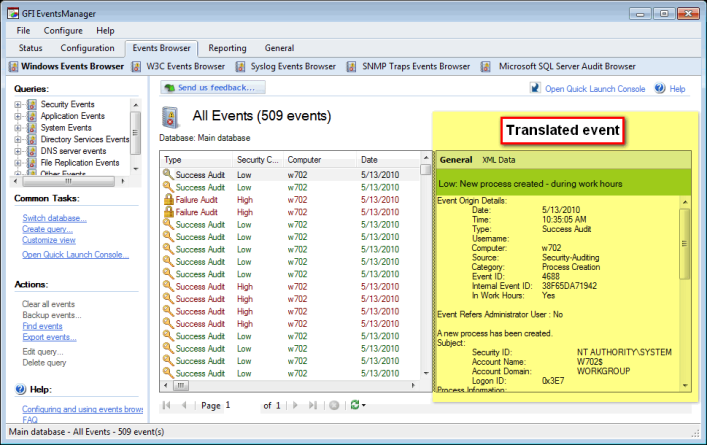Click Open Quick Launch Console link in Common Tasks
707x445 pixels.
75,255
